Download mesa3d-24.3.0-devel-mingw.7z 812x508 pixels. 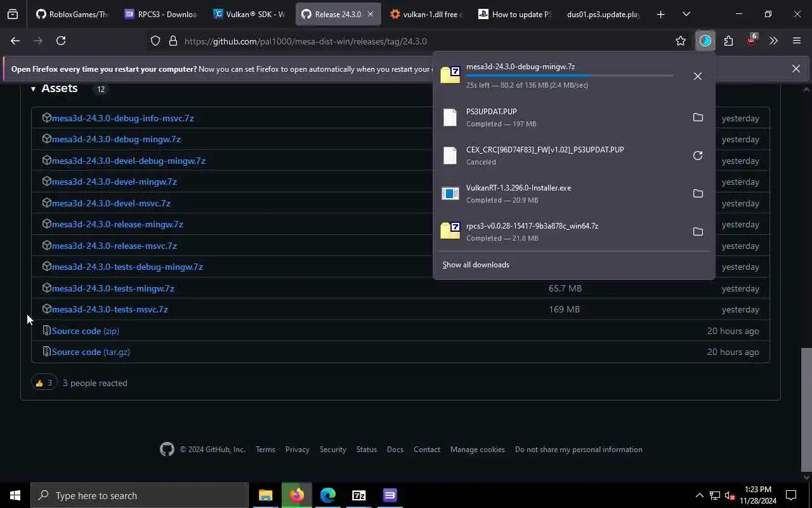pos(114,182)
